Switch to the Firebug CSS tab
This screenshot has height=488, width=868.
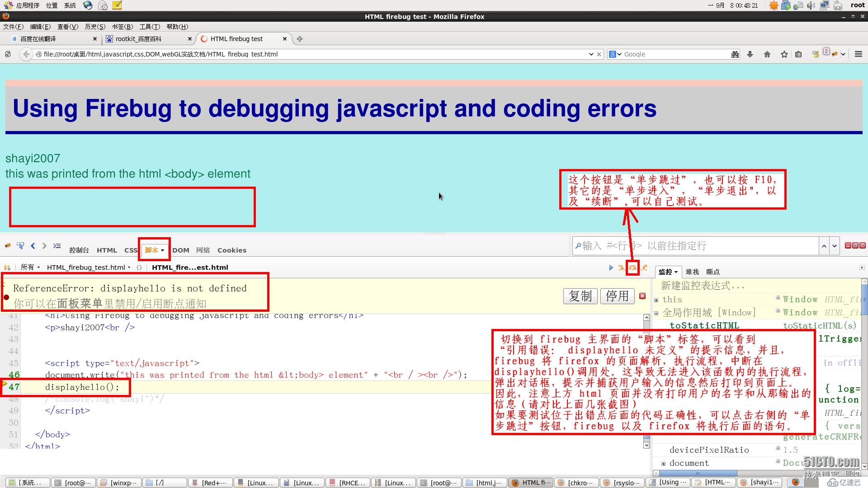pyautogui.click(x=131, y=250)
